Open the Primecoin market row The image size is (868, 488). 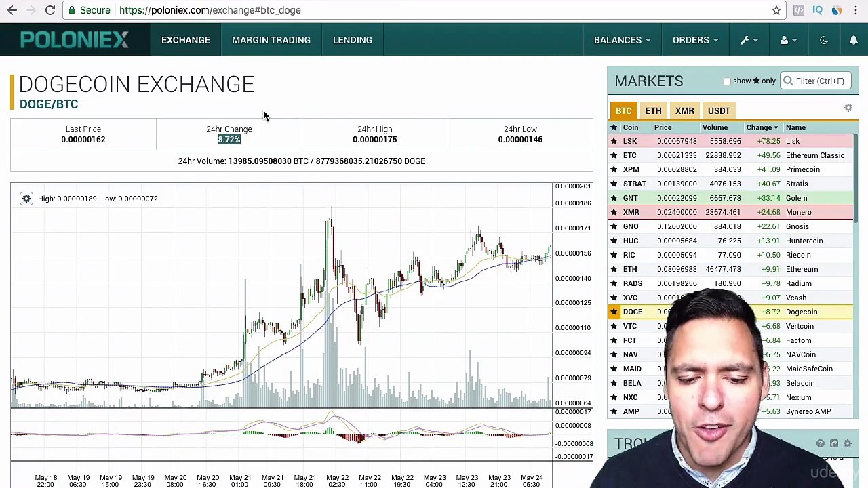tap(730, 169)
